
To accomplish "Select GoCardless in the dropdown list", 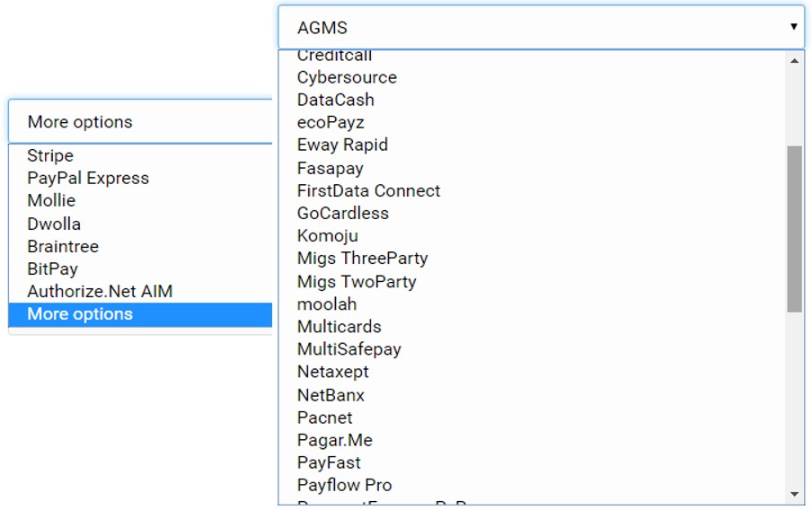I will click(x=343, y=214).
